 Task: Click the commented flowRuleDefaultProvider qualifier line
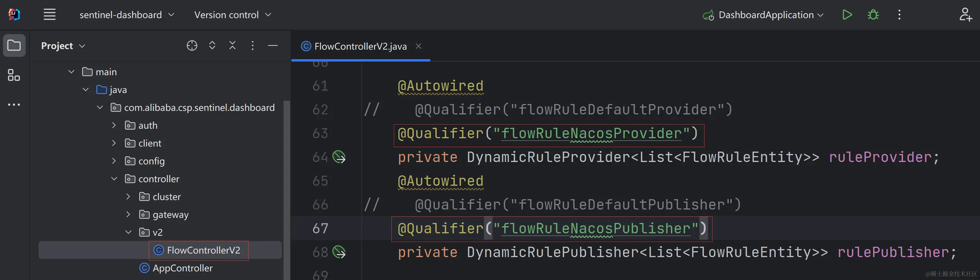click(573, 110)
